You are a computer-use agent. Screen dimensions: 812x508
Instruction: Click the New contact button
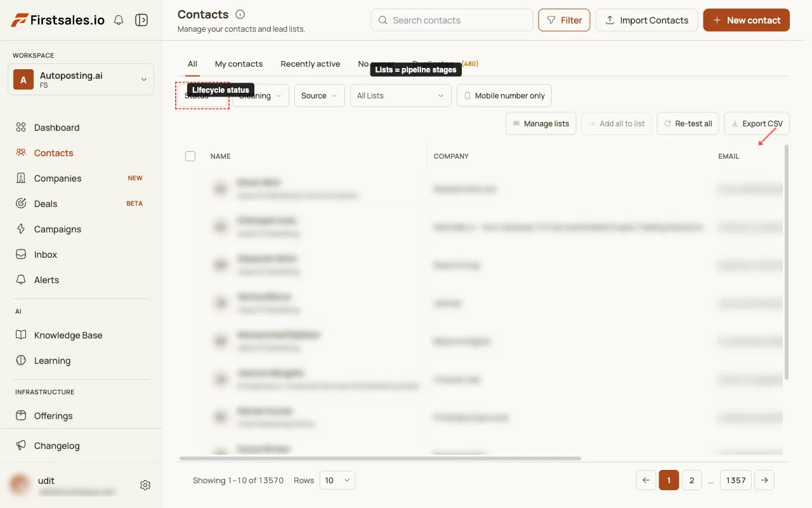click(747, 20)
